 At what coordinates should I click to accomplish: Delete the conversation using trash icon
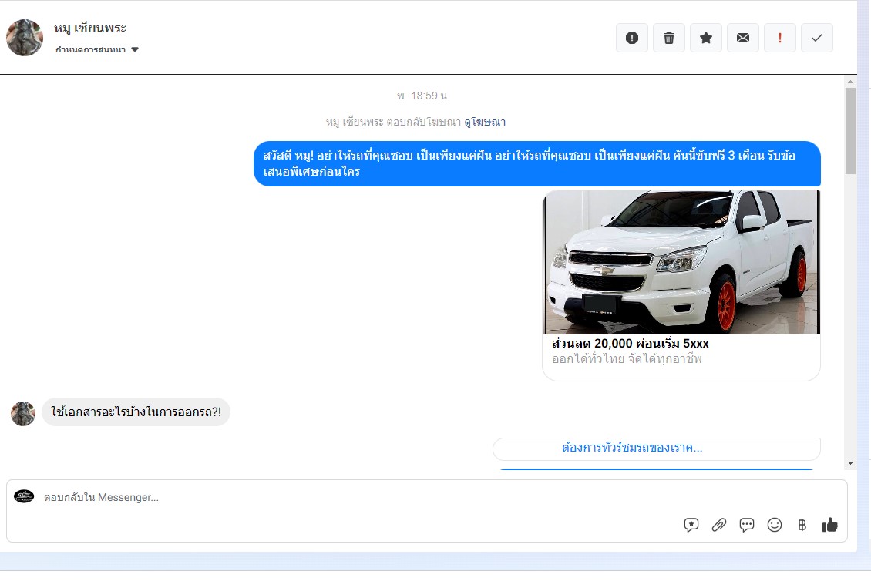[669, 38]
